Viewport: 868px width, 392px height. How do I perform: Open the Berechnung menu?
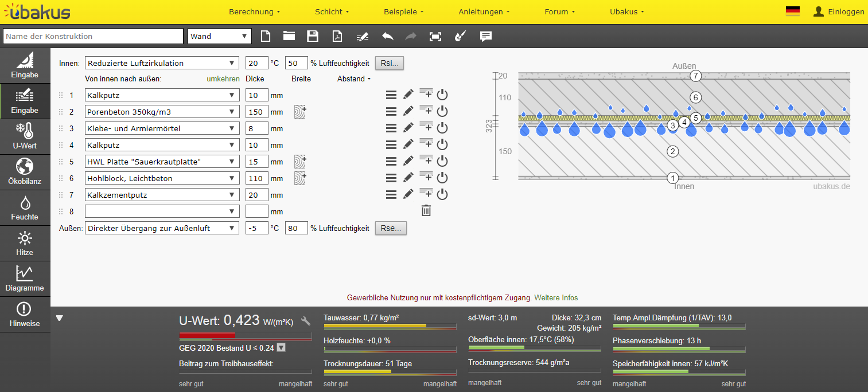254,11
